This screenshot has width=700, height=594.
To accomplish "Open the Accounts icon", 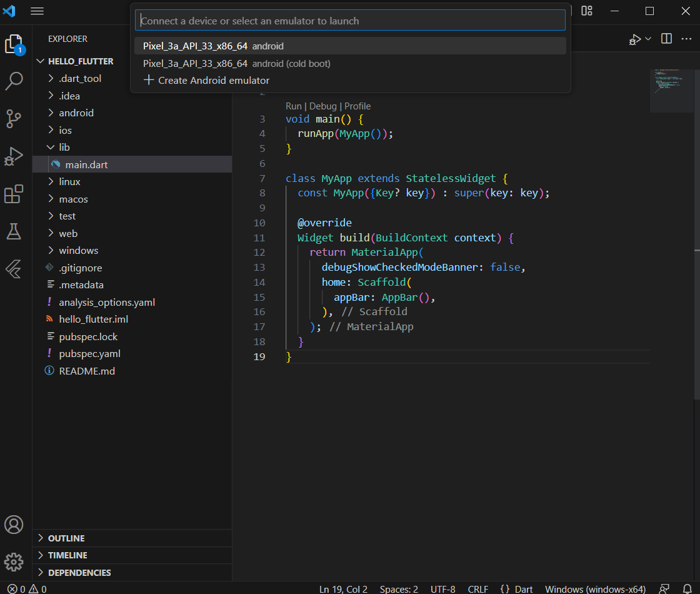I will coord(14,525).
